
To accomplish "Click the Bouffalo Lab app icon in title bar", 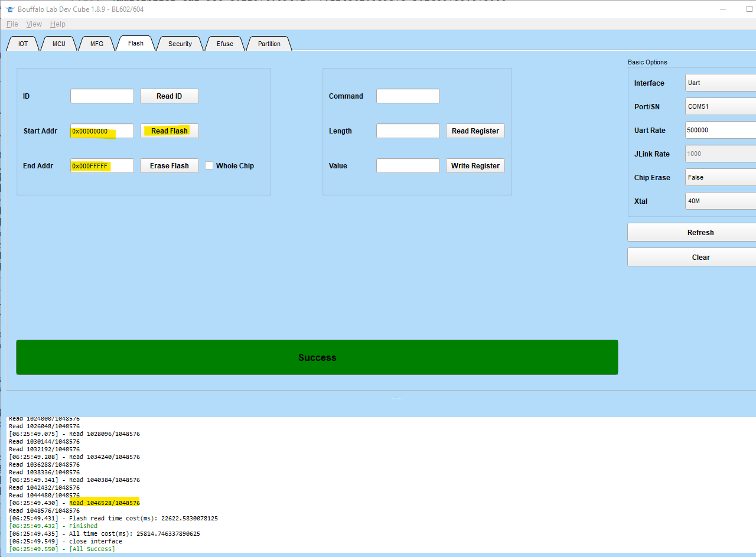I will [x=10, y=9].
